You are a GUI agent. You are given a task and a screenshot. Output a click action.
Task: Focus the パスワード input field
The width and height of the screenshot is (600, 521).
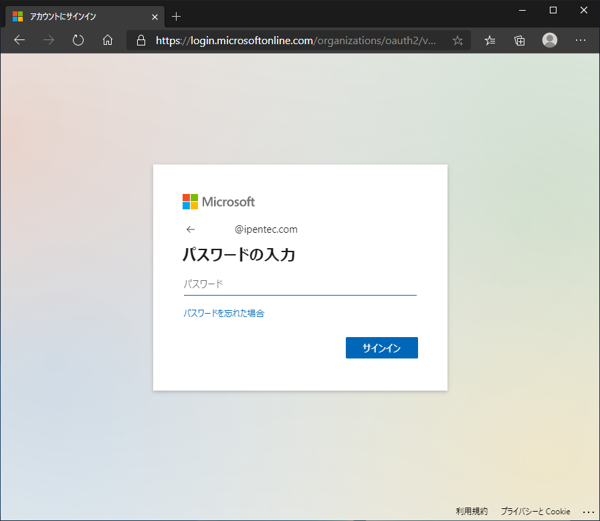pyautogui.click(x=300, y=284)
